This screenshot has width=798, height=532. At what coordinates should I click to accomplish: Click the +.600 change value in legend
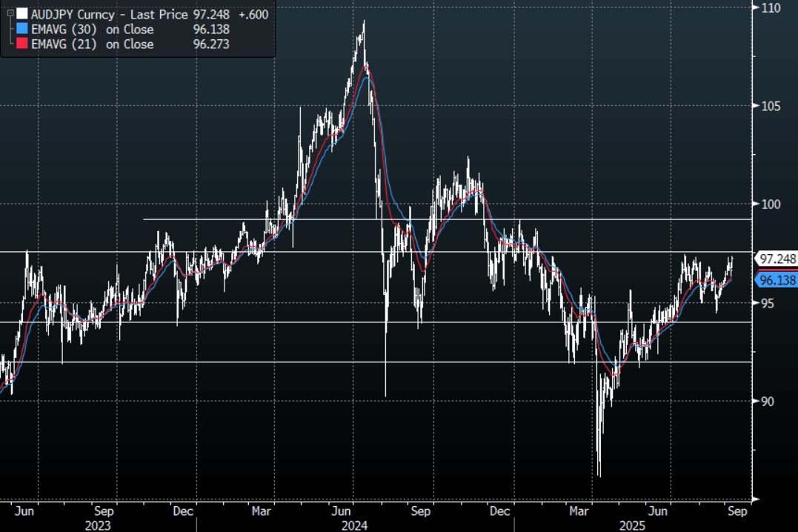pyautogui.click(x=253, y=14)
